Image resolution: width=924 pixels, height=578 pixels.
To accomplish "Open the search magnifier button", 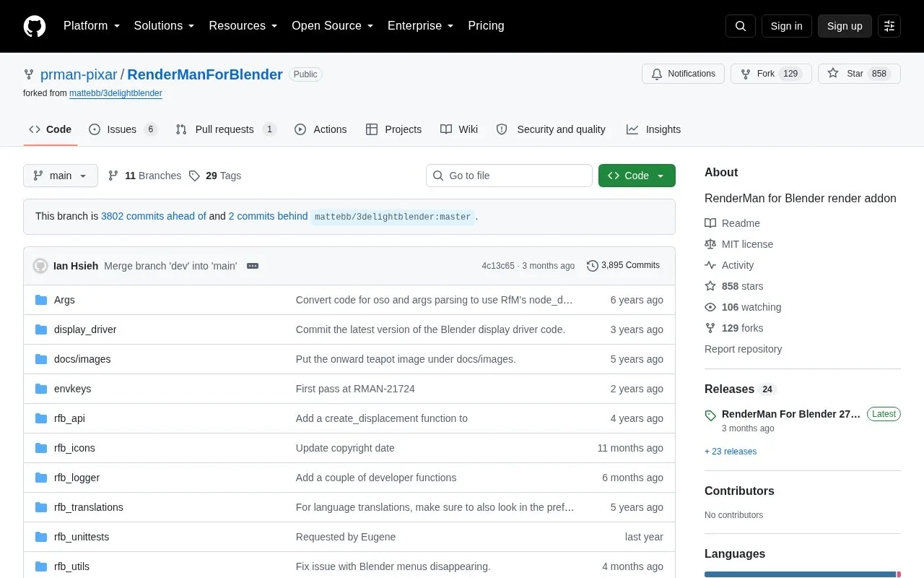I will tap(741, 26).
